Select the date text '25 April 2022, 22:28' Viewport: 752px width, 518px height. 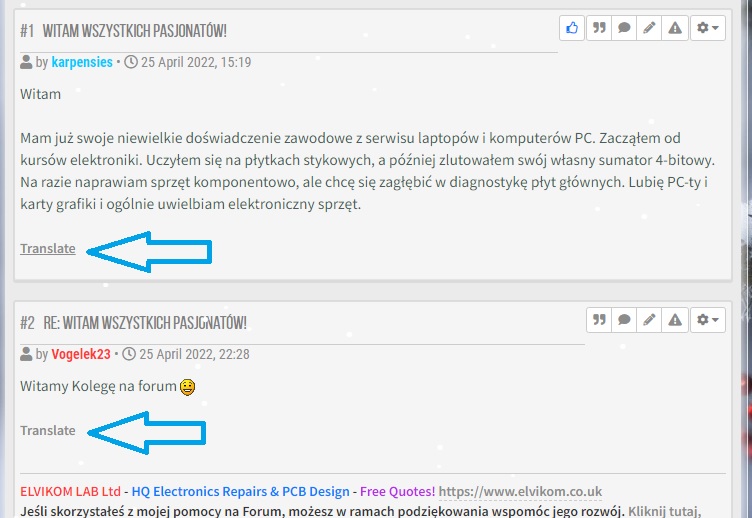[x=194, y=354]
